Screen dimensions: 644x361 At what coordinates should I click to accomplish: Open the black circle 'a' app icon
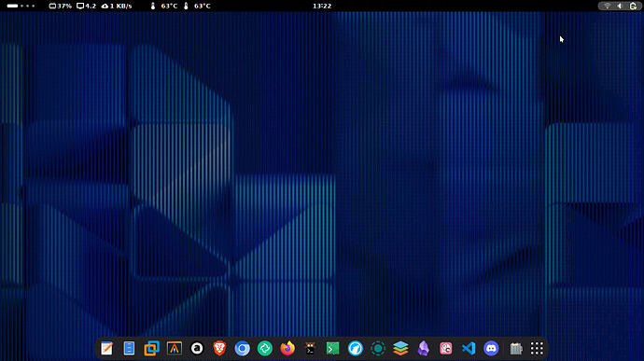click(x=197, y=348)
